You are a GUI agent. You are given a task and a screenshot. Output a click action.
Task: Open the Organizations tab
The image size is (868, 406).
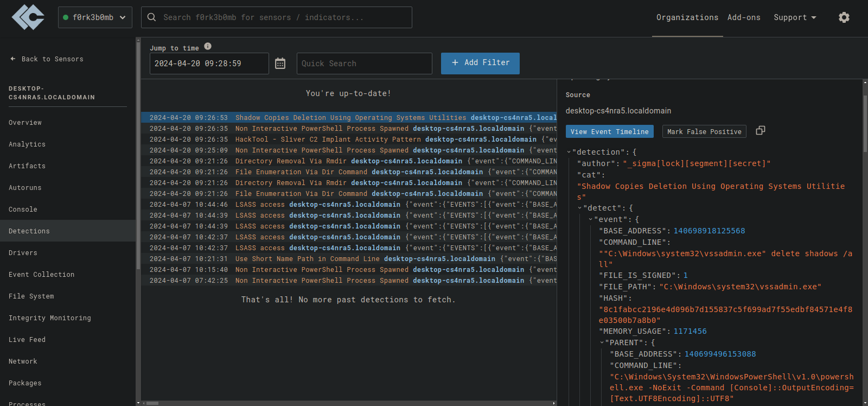click(687, 17)
